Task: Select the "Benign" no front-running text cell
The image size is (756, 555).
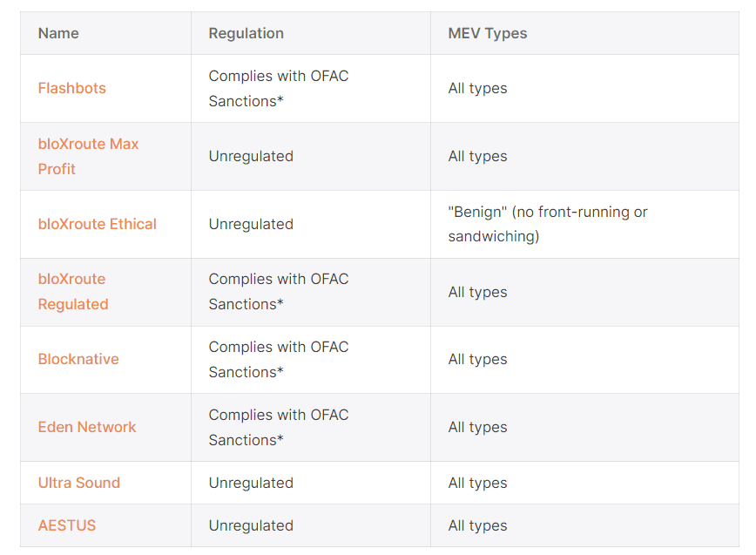Action: tap(547, 224)
